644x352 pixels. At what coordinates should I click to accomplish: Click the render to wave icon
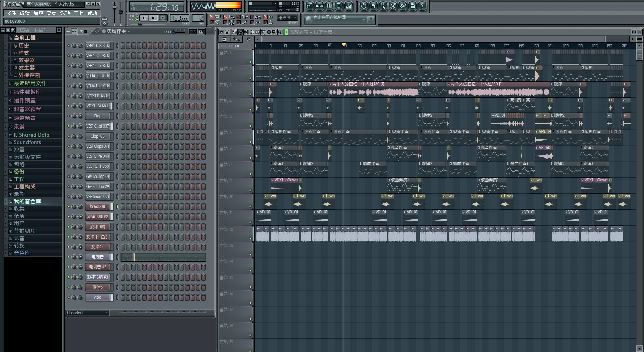[x=383, y=6]
